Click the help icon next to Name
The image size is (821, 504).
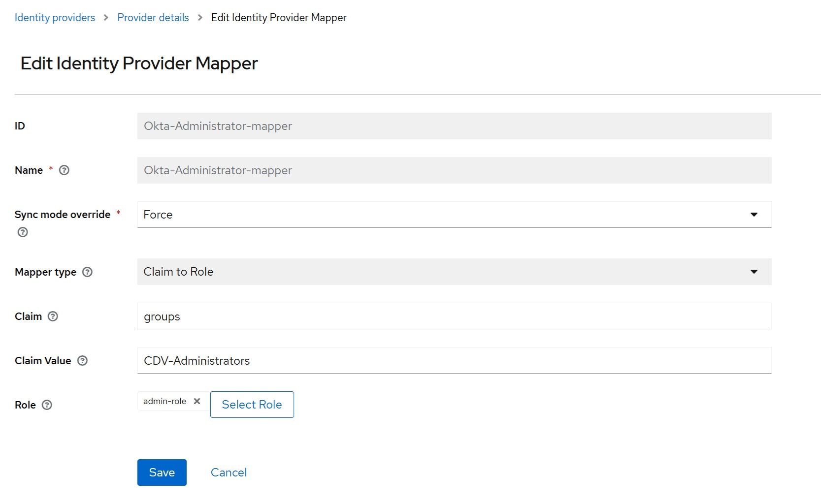coord(64,170)
